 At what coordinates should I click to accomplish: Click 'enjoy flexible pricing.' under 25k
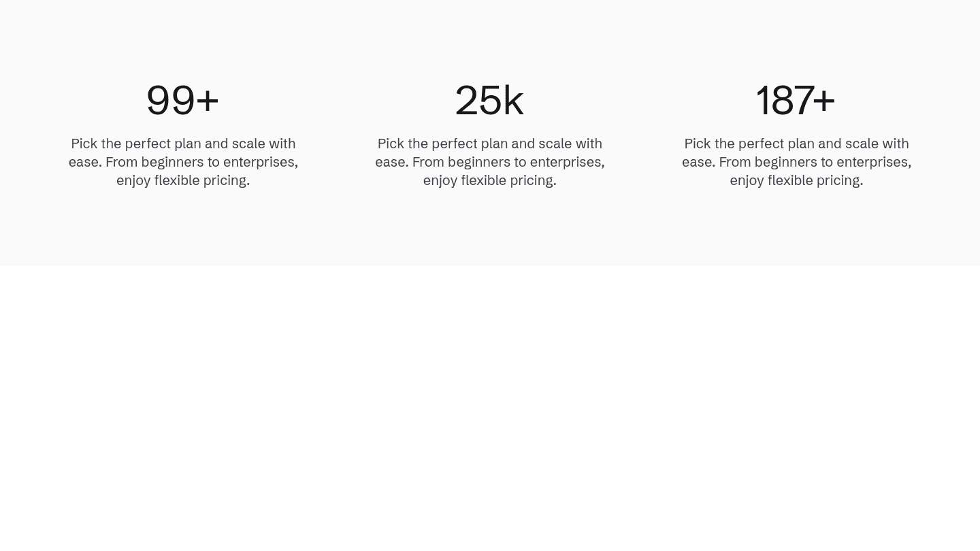pyautogui.click(x=490, y=180)
